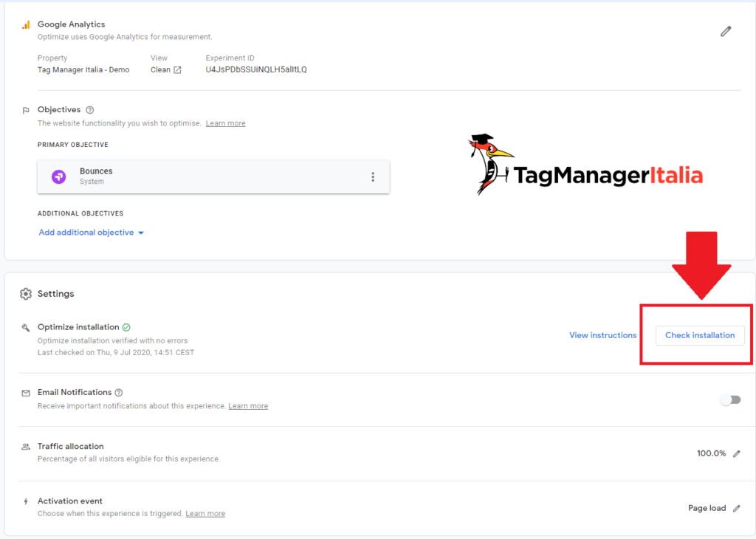Click the Clean view name
Viewport: 756px width, 539px height.
160,70
